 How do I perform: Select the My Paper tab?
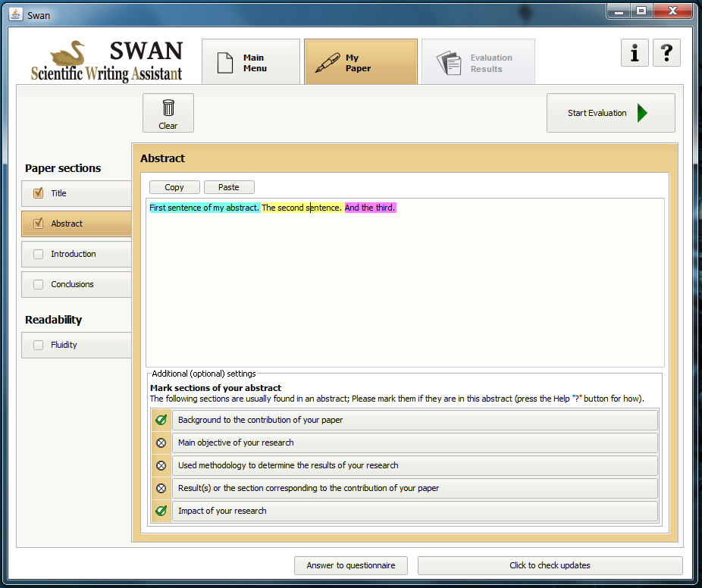(361, 61)
